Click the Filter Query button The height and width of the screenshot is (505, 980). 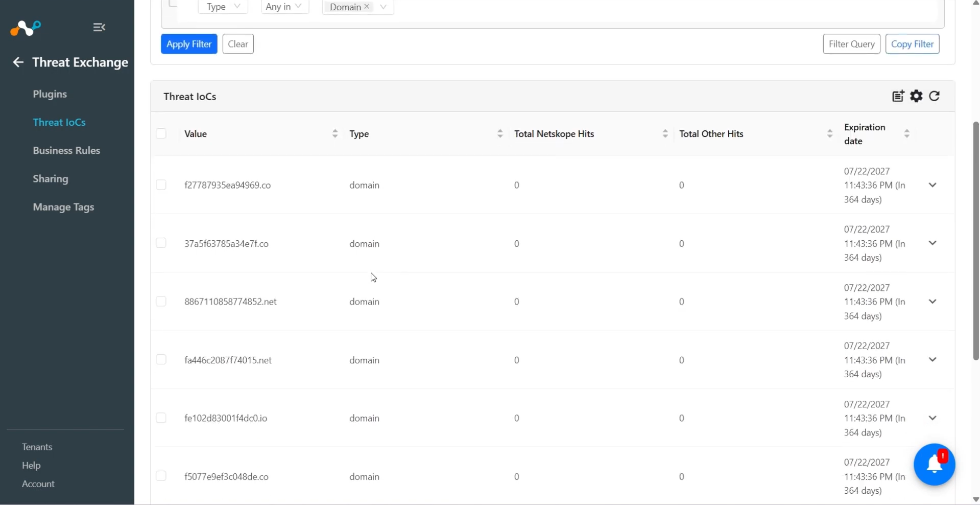point(851,44)
